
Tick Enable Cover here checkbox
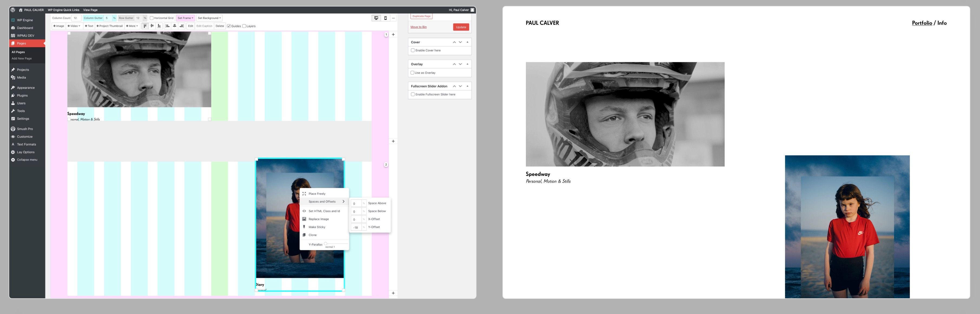pos(413,50)
